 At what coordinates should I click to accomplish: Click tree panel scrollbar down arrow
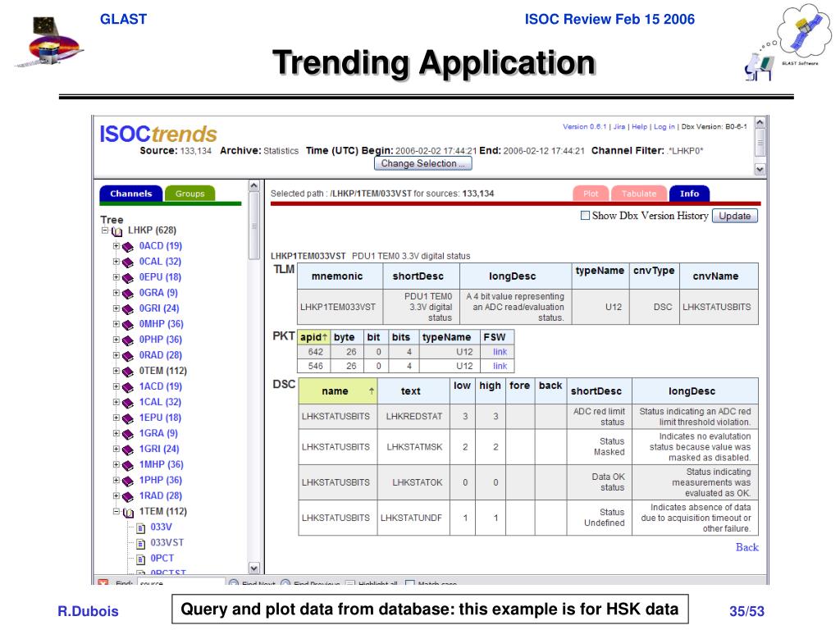[254, 568]
